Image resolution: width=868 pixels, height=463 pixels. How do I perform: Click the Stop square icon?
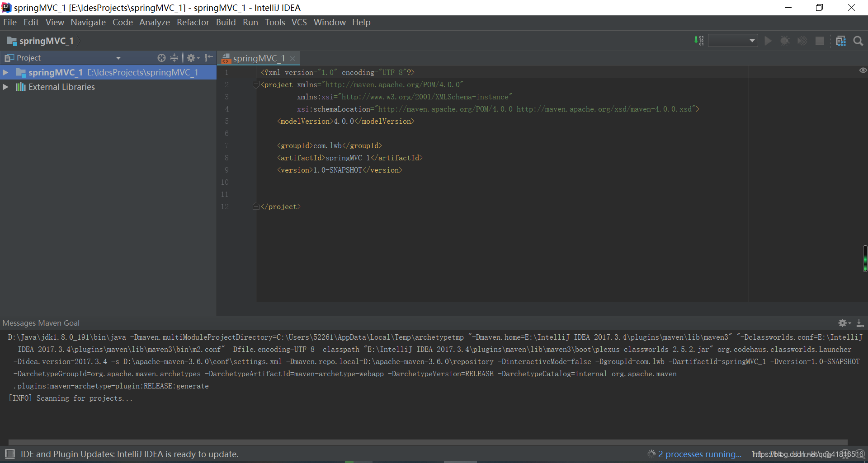point(819,41)
